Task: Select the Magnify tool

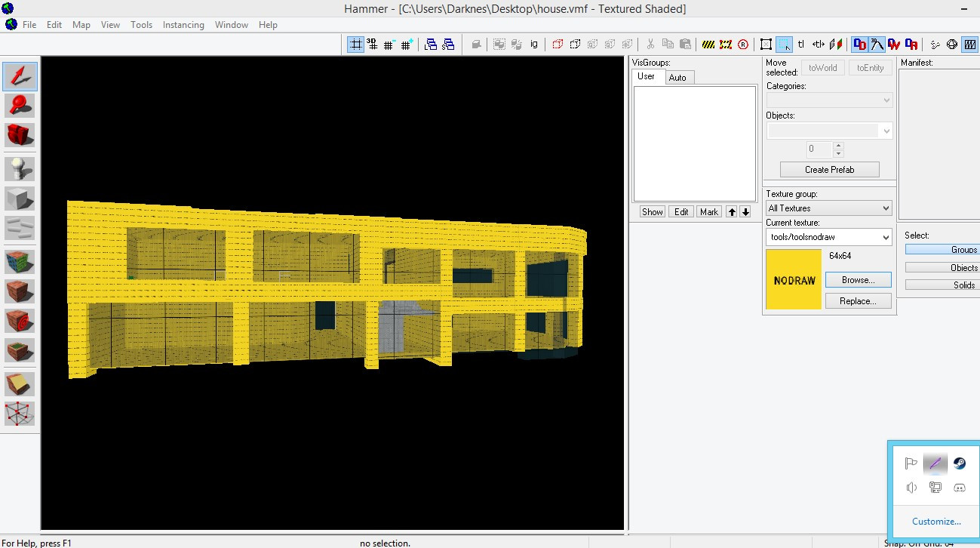Action: (x=19, y=106)
